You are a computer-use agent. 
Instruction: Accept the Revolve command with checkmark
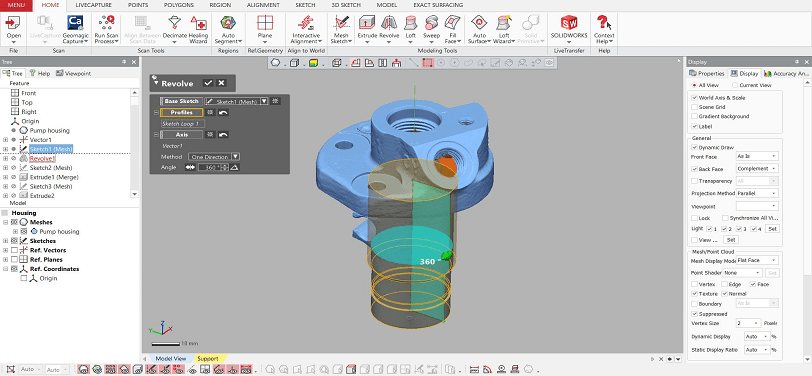(x=208, y=83)
